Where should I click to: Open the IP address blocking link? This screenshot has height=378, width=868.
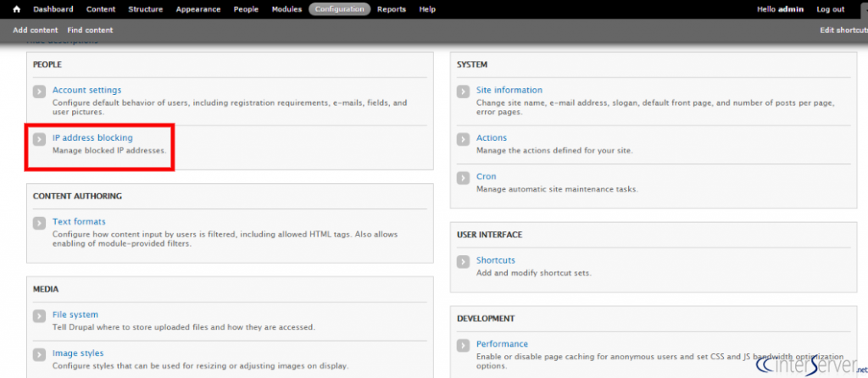pos(92,138)
